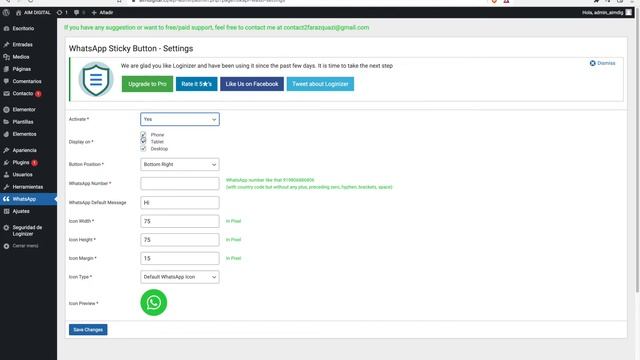Open the comments bubble icon in admin bar
Viewport: 640px width, 360px height.
pyautogui.click(x=76, y=13)
